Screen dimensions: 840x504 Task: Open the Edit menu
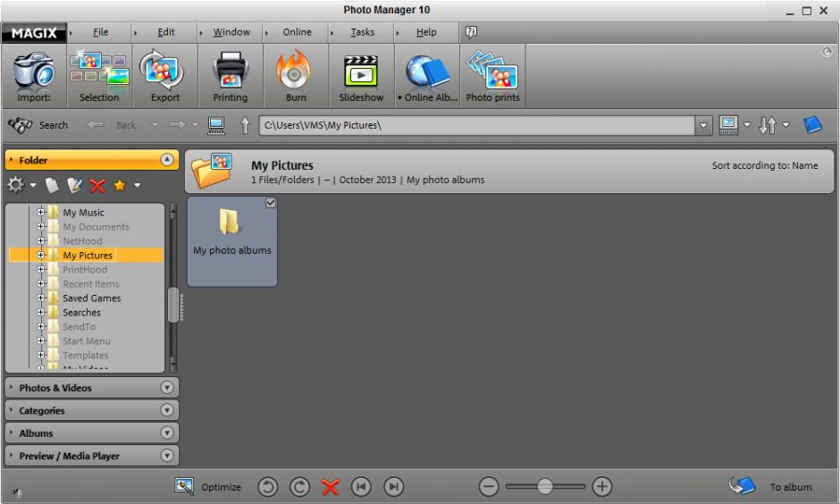point(166,32)
